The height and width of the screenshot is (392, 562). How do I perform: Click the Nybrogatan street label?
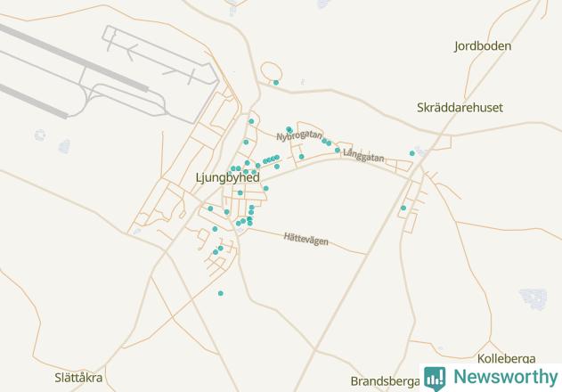tap(299, 135)
